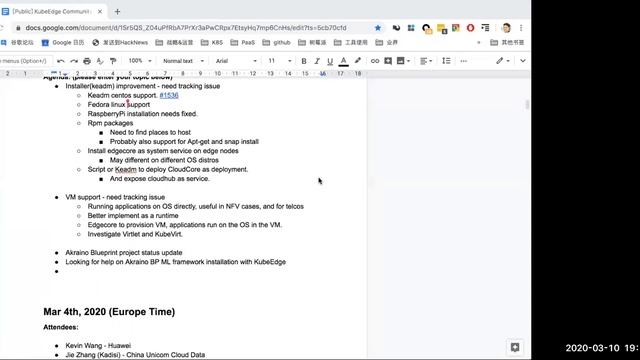Click the 'Fedora linux support' line
640x360 pixels.
pyautogui.click(x=119, y=104)
